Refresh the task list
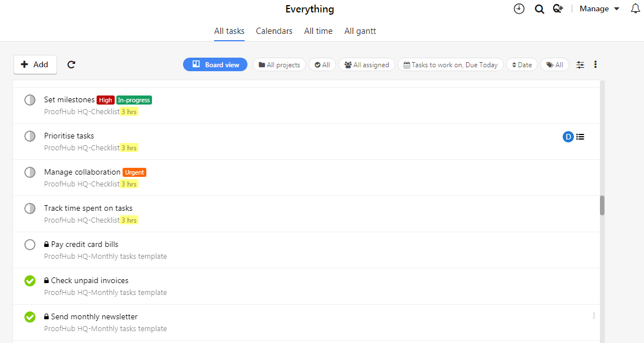 71,64
